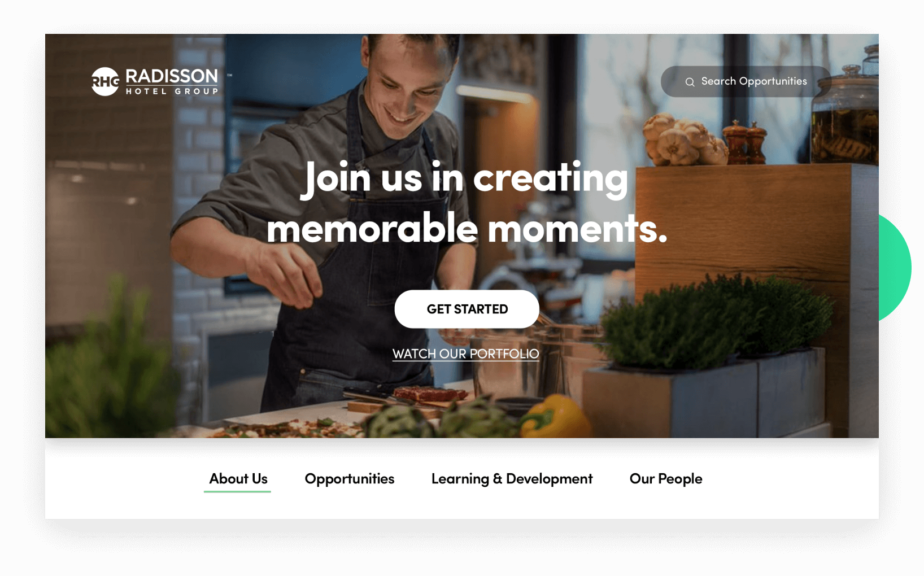Click the GET STARTED button
Viewport: 924px width, 576px height.
467,309
